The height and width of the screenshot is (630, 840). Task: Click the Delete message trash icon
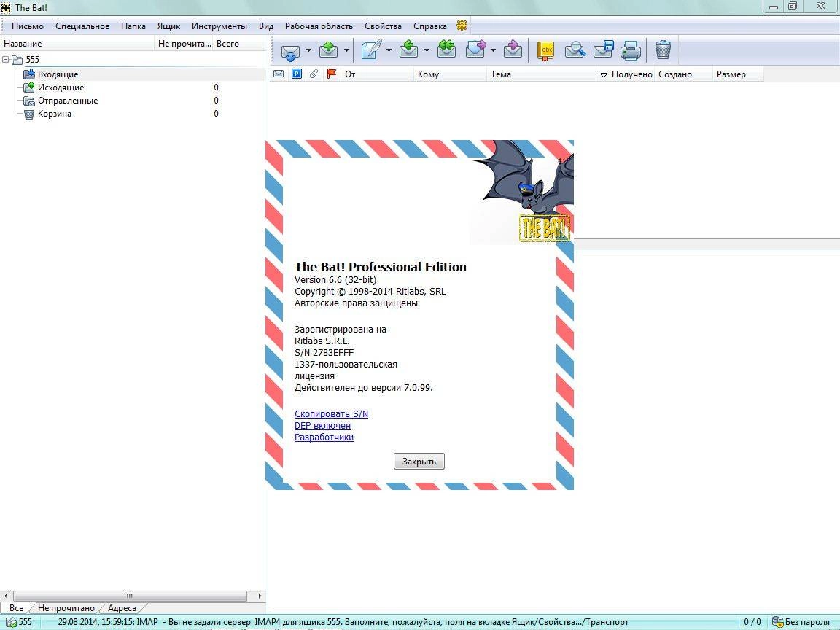coord(663,50)
